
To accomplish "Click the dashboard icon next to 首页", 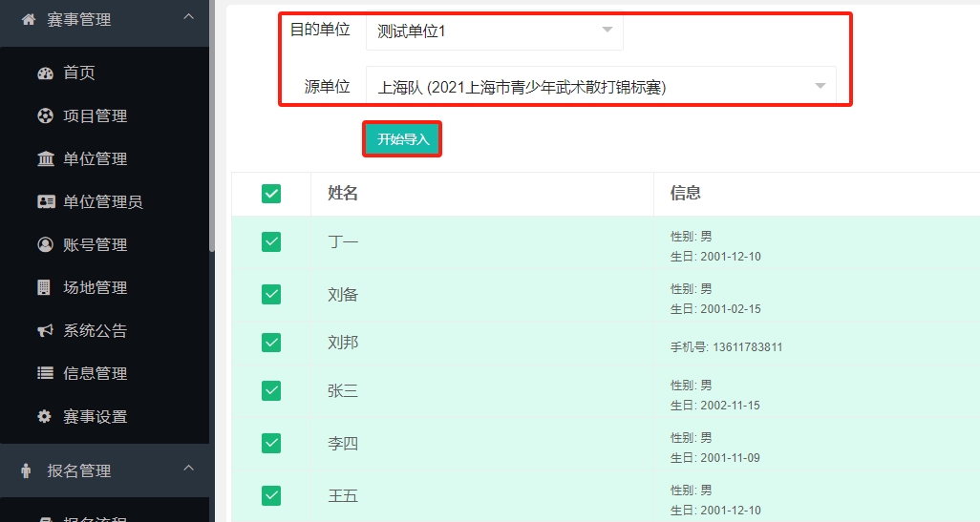I will [x=45, y=73].
